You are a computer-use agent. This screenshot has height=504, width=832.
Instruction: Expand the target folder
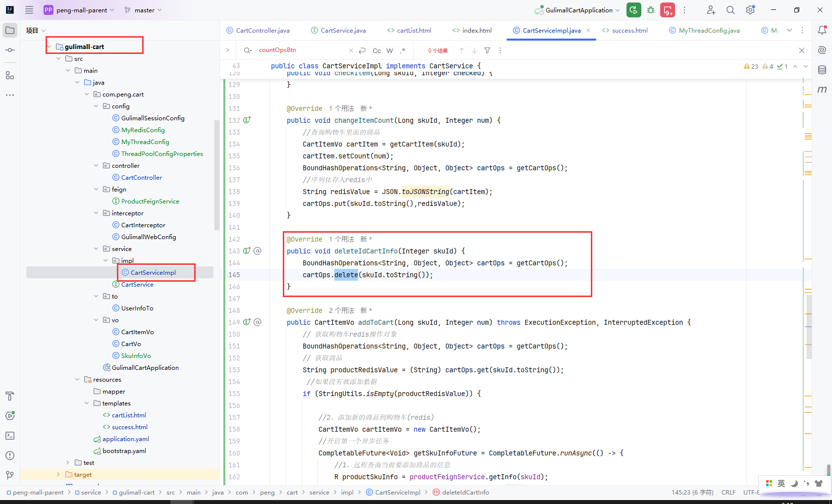tap(58, 474)
